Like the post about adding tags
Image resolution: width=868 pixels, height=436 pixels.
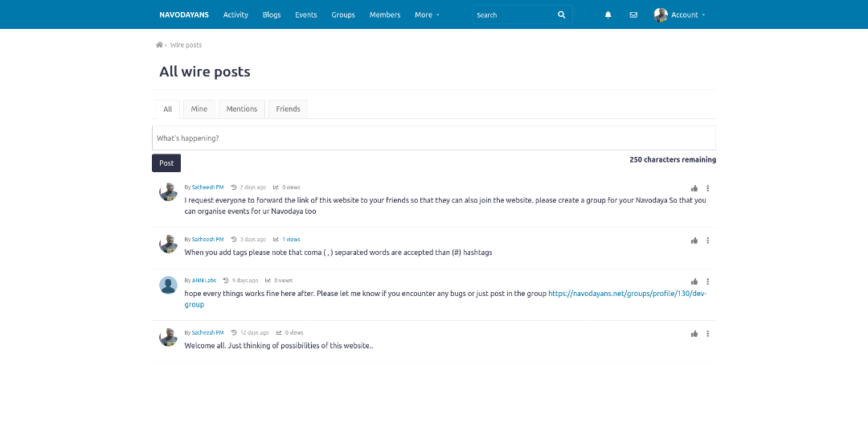[694, 241]
